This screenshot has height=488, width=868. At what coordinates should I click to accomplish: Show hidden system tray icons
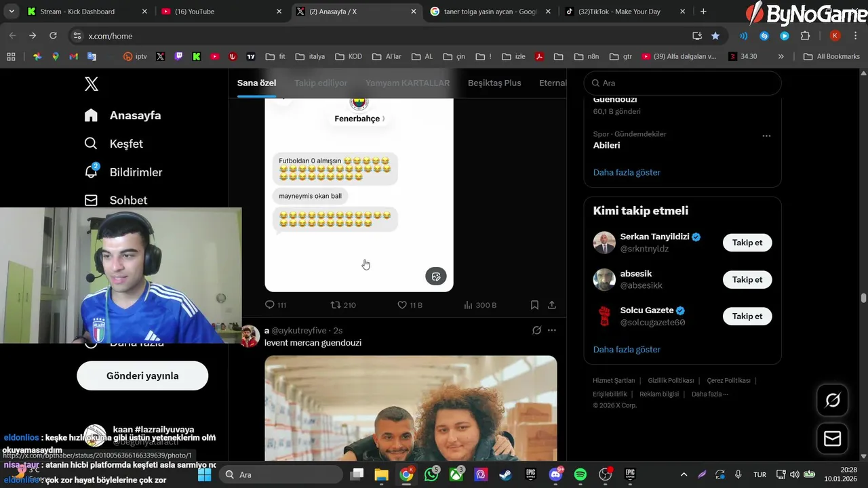pyautogui.click(x=684, y=474)
